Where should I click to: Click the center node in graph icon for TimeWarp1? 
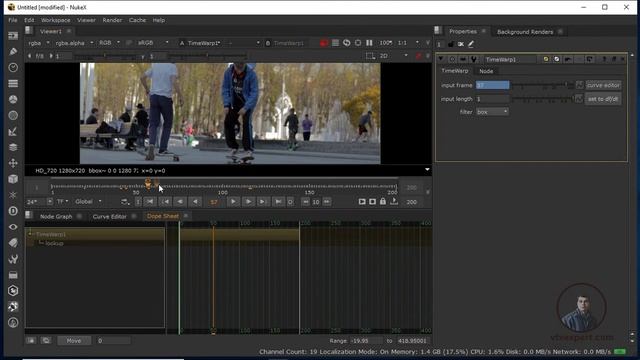[453, 60]
